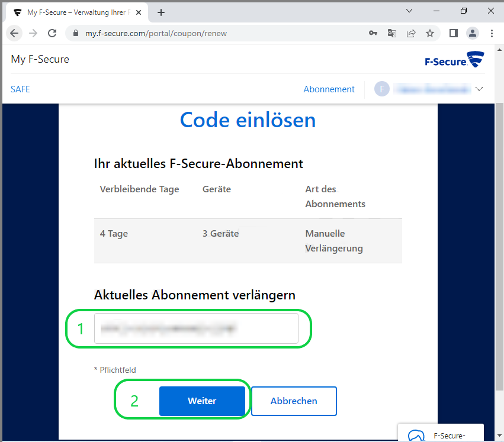
Task: Click the My F-Secure title
Action: (x=40, y=59)
